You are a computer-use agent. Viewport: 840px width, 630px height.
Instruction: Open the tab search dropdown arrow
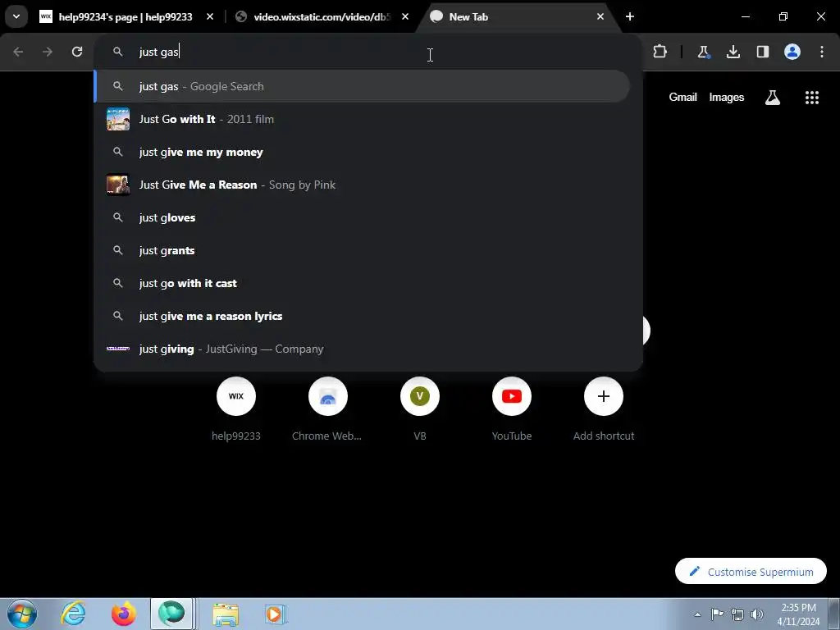tap(16, 16)
